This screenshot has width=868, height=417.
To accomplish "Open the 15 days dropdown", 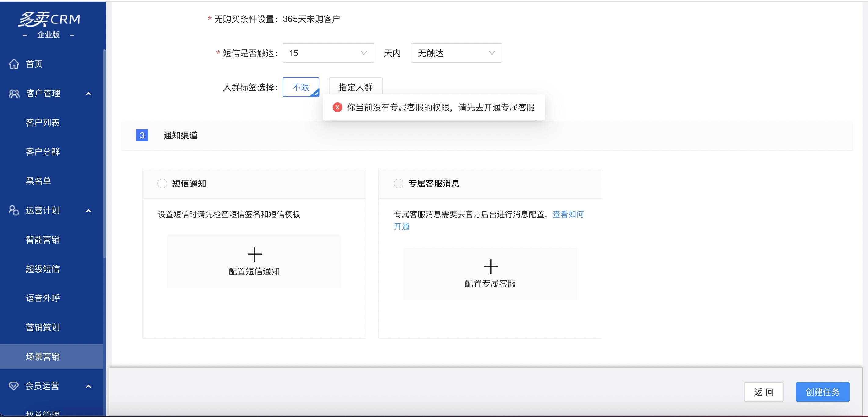I will pos(328,53).
